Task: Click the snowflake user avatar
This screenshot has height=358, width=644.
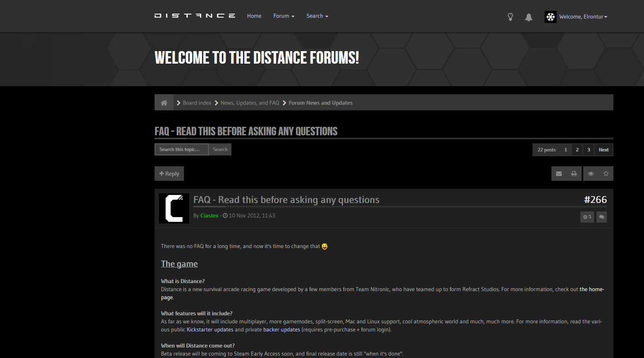Action: click(x=551, y=17)
